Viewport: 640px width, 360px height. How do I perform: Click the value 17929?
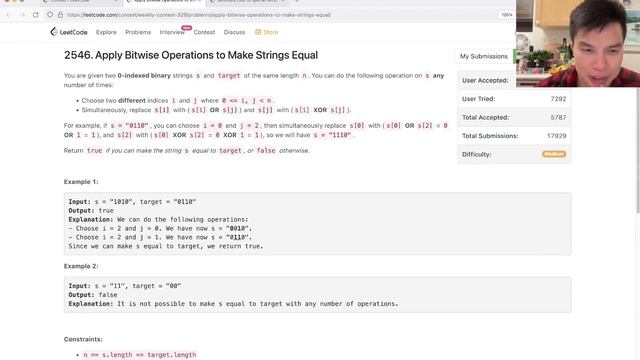click(x=556, y=136)
